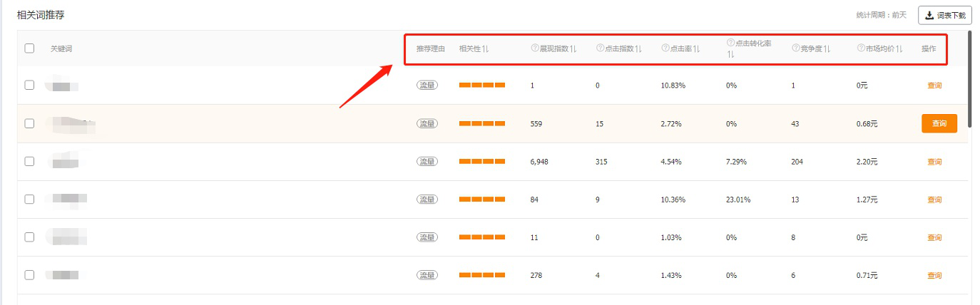Click help icon beside 点击转化率 header

pos(730,43)
